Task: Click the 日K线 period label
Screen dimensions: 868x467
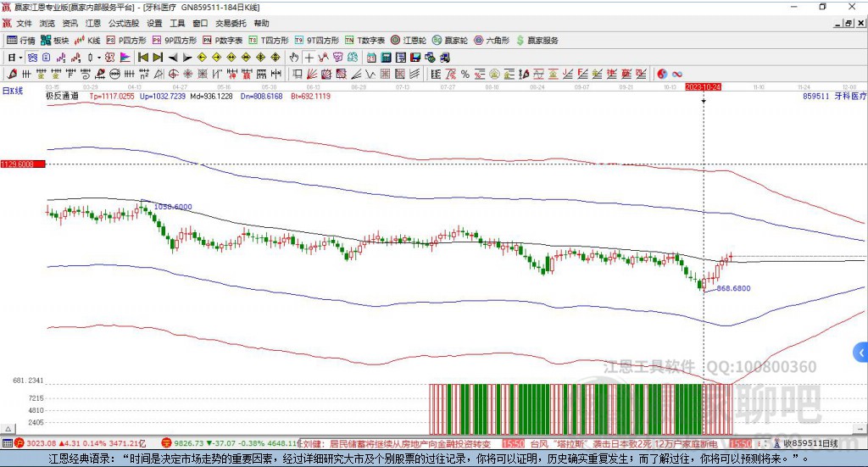Action: 12,90
